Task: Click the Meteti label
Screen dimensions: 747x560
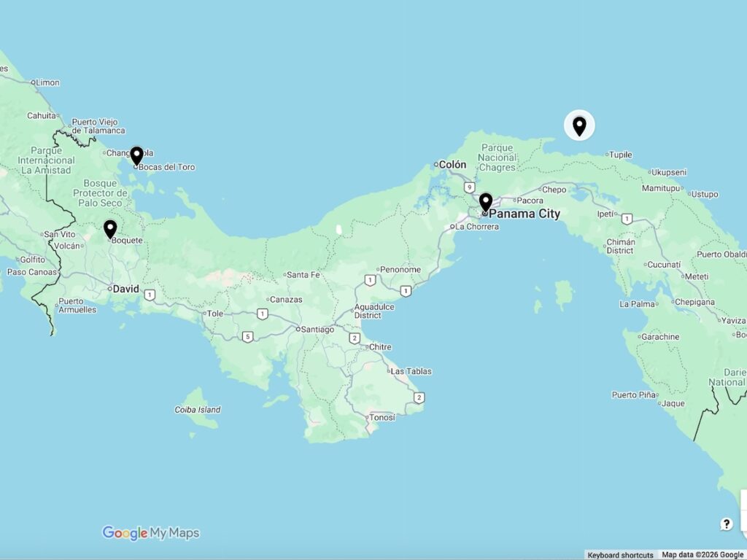Action: (697, 276)
